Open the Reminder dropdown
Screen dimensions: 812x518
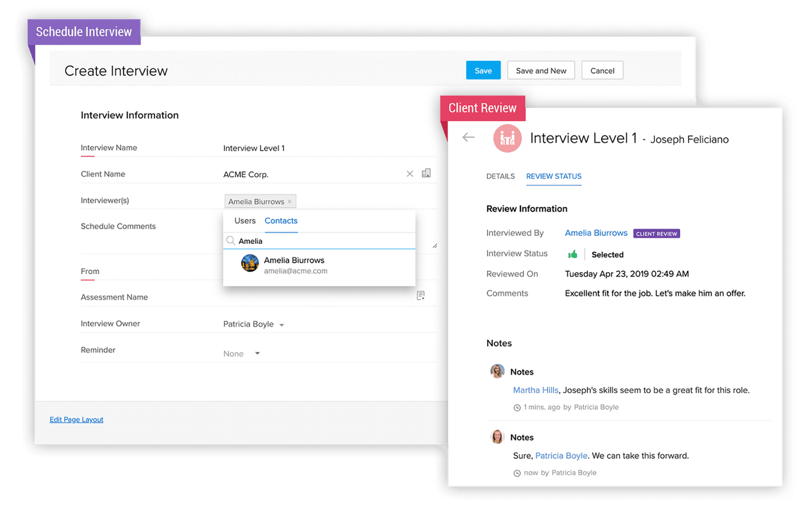[257, 353]
